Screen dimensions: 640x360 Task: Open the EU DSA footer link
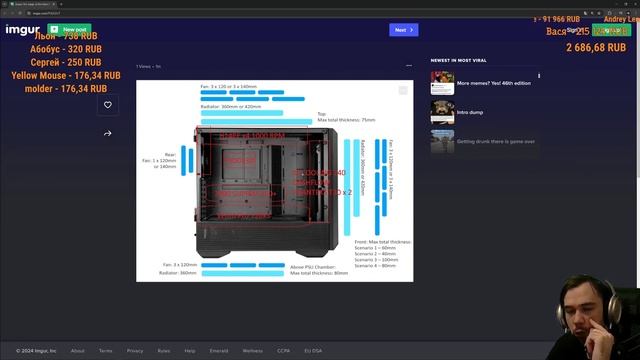[x=313, y=351]
